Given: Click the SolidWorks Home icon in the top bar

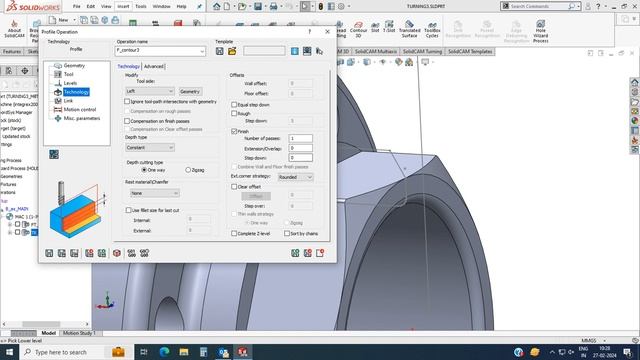Looking at the screenshot, I should pos(217,6).
